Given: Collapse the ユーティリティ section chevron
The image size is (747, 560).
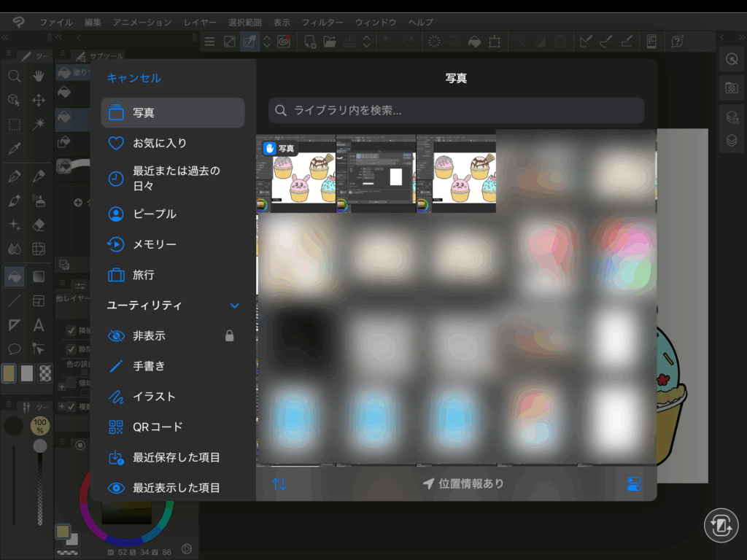Looking at the screenshot, I should tap(234, 306).
